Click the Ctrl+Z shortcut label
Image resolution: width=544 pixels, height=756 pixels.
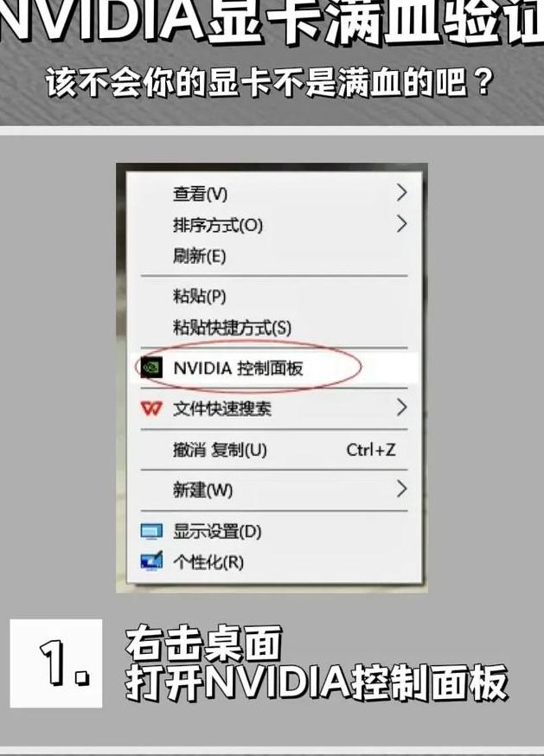point(371,449)
